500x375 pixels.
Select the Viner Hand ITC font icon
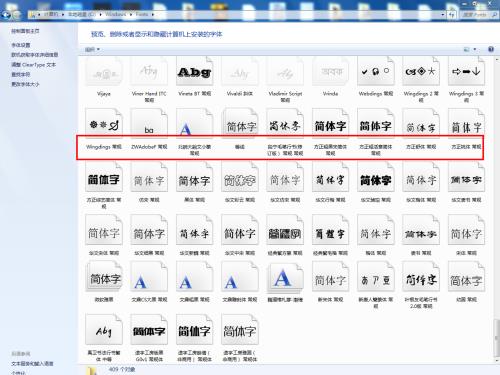pos(149,72)
